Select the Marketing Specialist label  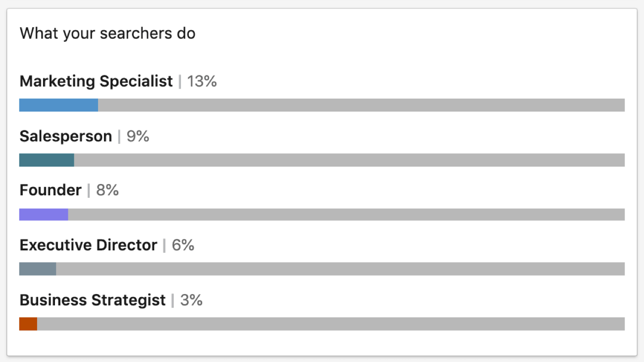[x=96, y=81]
